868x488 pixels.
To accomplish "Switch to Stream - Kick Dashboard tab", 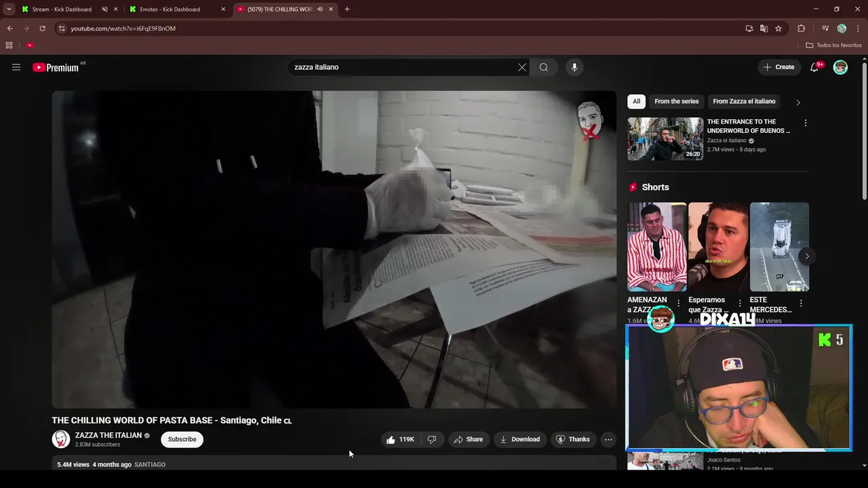I will pos(62,9).
